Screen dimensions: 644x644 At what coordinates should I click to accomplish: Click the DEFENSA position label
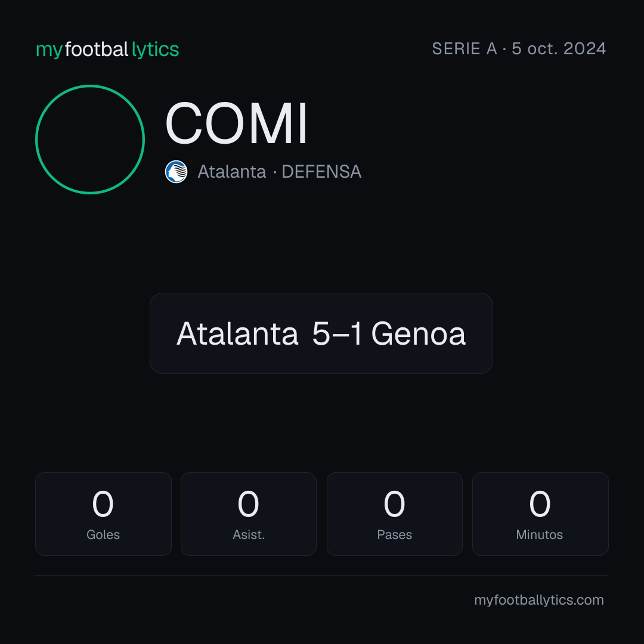point(321,172)
